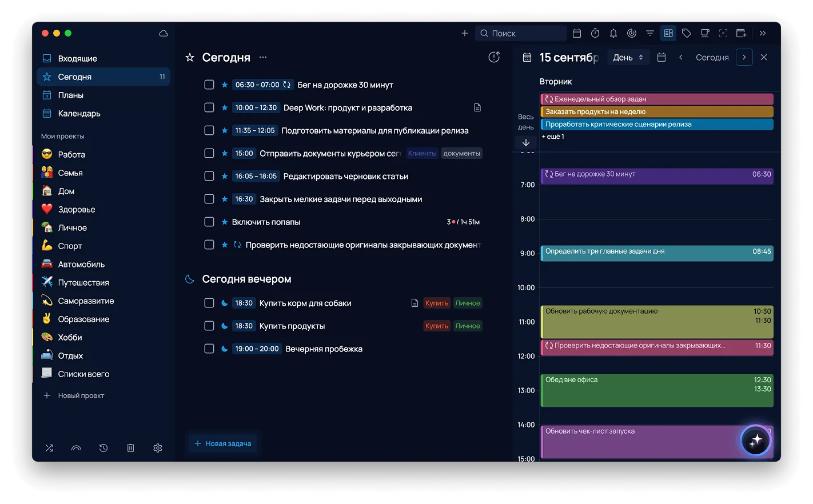Click the shuffle icon in sidebar footer
Screen dimensions: 813x504
point(49,448)
